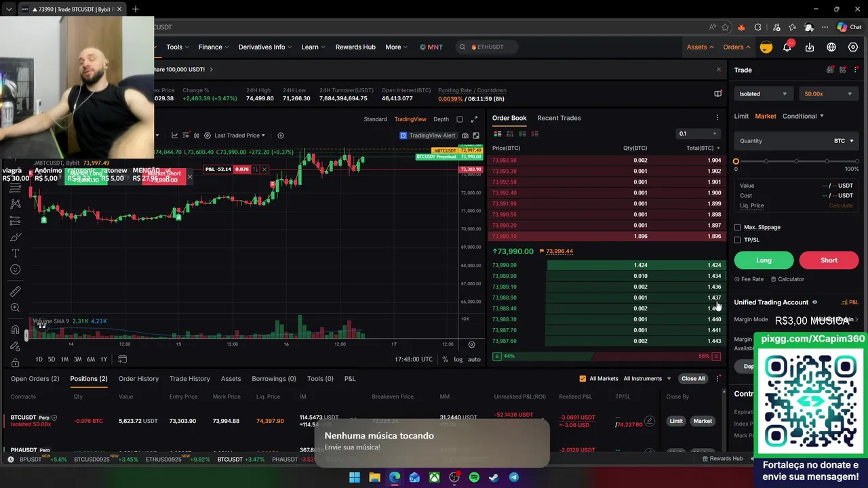
Task: Select the ruler measure tool
Action: click(15, 291)
